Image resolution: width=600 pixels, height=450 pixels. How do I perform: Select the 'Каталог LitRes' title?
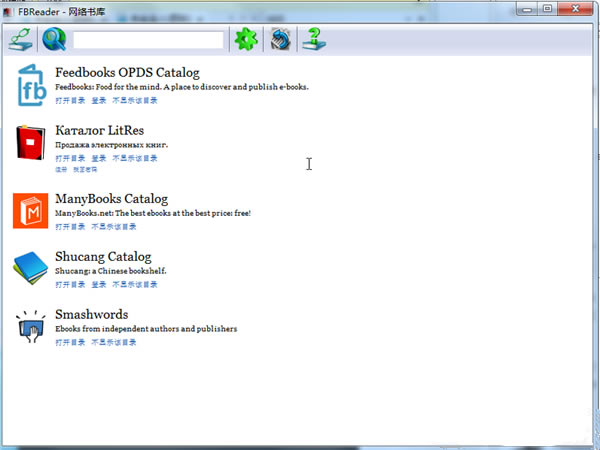(99, 130)
